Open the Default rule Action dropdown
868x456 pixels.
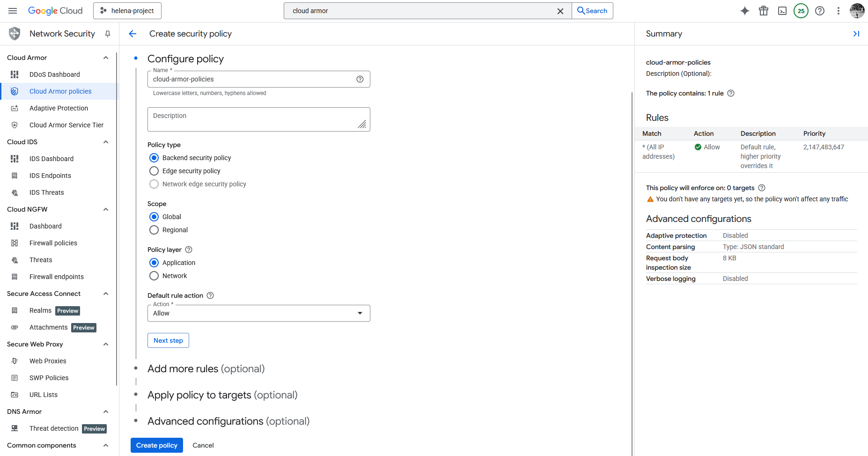pos(258,313)
